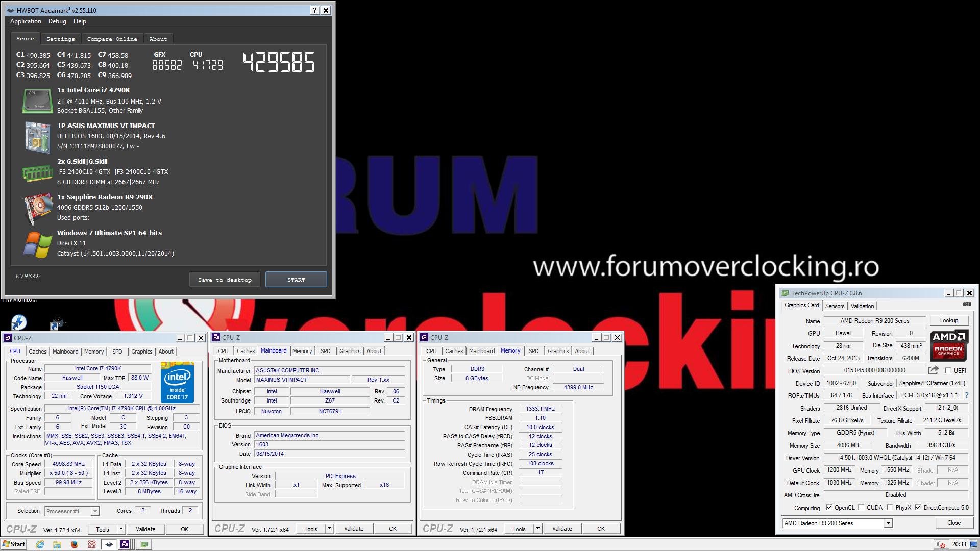This screenshot has height=551, width=980.
Task: Select the HWBOT Aquamark taskbar button
Action: (x=109, y=544)
